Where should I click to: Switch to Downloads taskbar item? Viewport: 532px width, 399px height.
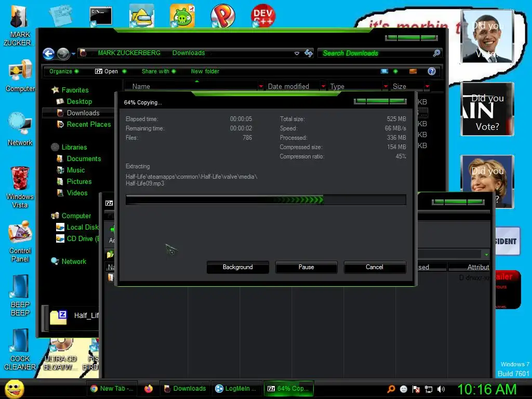(185, 389)
